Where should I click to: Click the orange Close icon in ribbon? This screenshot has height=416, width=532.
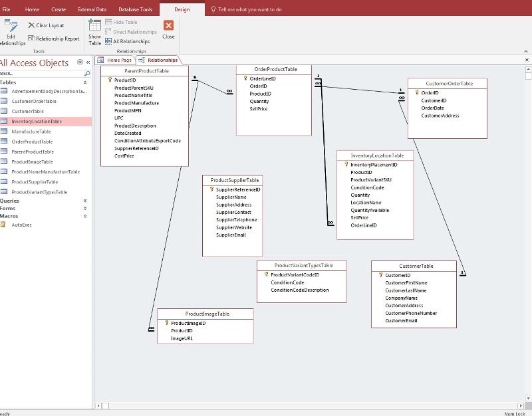pyautogui.click(x=168, y=26)
